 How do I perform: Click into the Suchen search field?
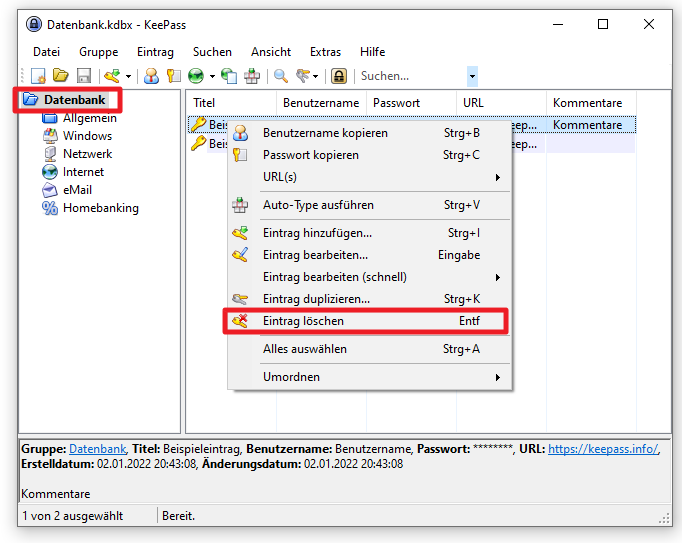tap(410, 76)
